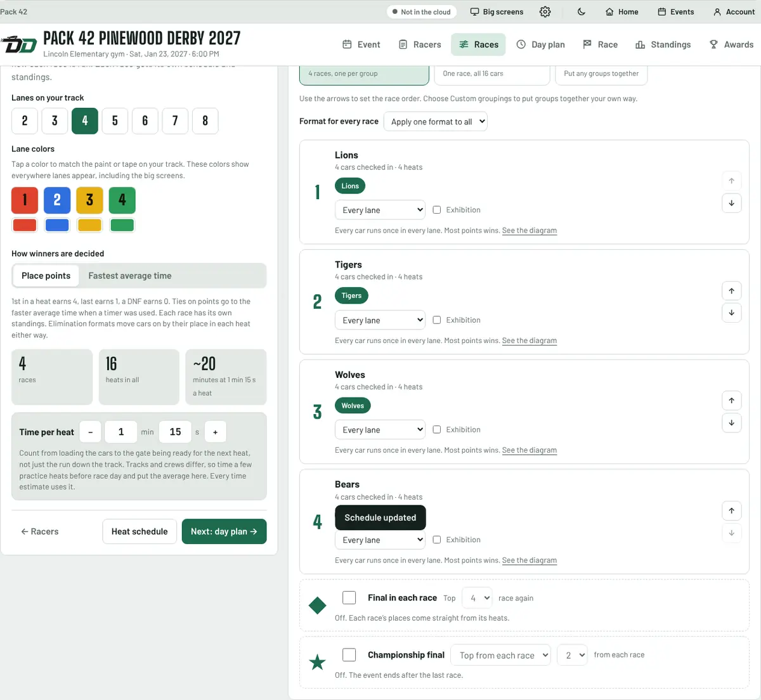The height and width of the screenshot is (700, 761).
Task: Decrease time per heat with minus
Action: (x=90, y=432)
